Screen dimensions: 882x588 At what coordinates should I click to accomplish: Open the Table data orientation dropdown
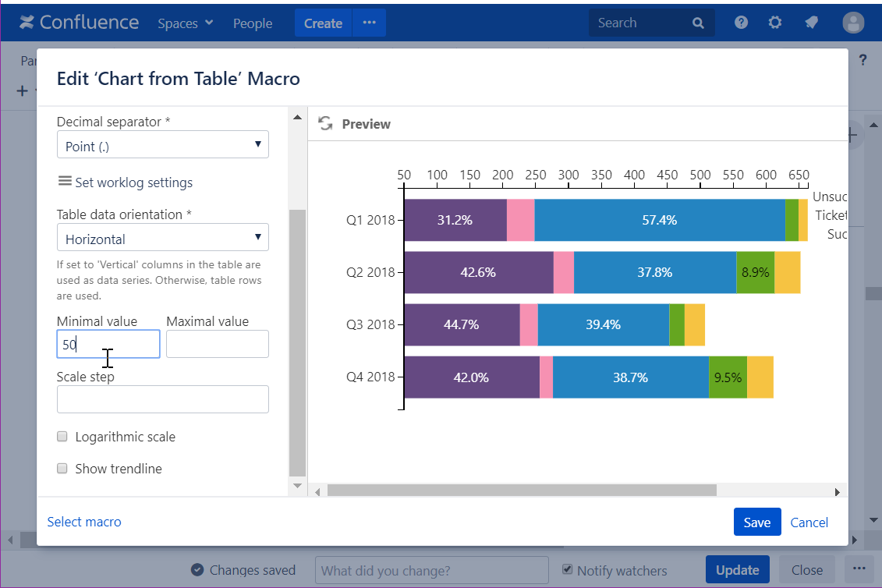click(162, 238)
